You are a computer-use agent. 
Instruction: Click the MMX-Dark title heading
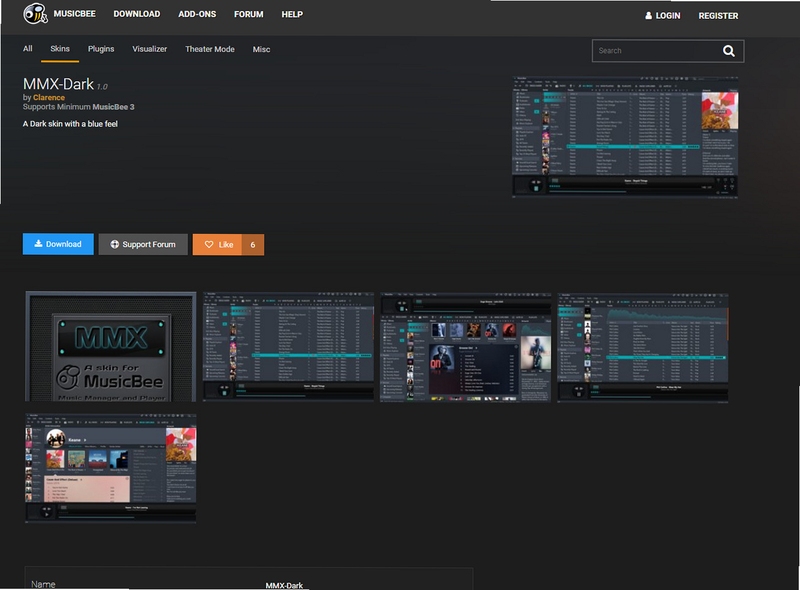tap(58, 84)
